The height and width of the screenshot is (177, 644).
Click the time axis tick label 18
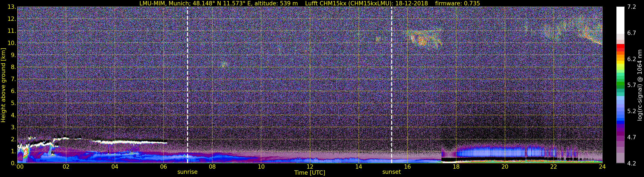[456, 167]
